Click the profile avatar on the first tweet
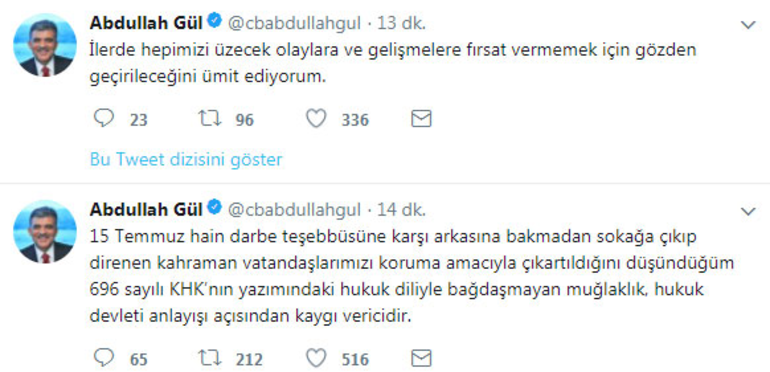Image resolution: width=770 pixels, height=372 pixels. tap(45, 45)
